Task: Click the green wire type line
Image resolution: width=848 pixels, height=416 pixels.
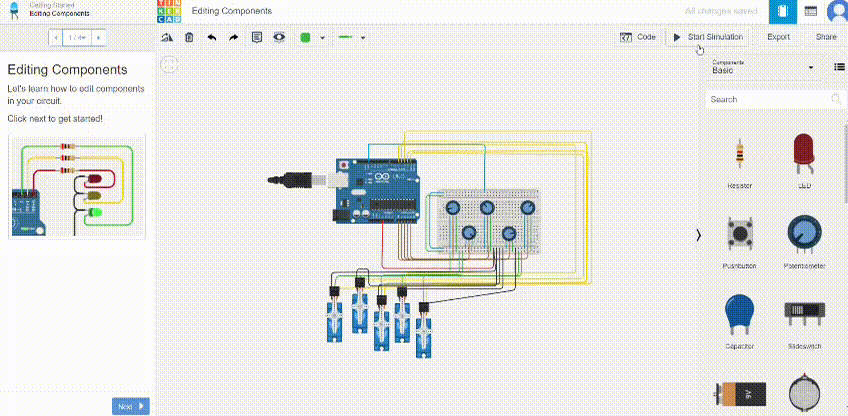Action: click(346, 38)
